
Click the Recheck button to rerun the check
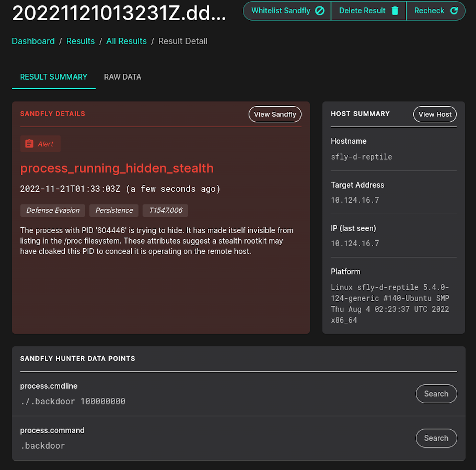(x=436, y=11)
